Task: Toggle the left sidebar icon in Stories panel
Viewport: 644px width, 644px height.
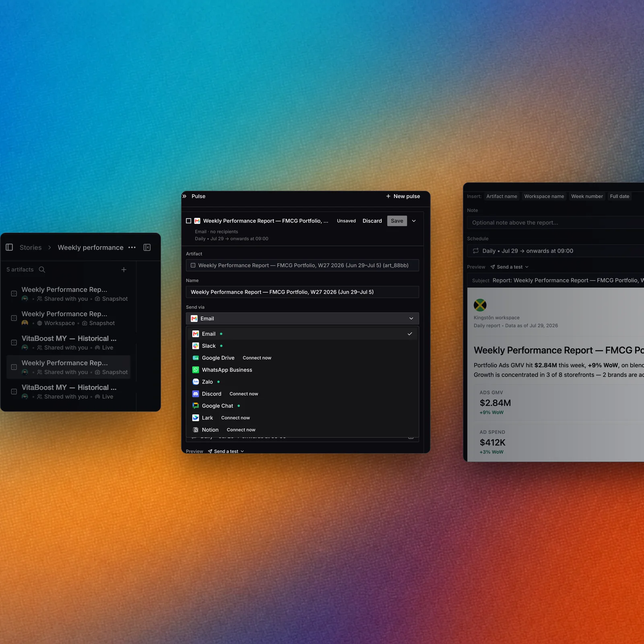Action: (x=9, y=247)
